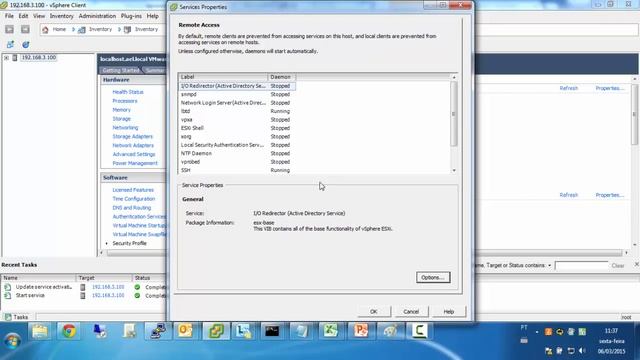Click the Start service task icon
This screenshot has width=640, height=360.
(8, 295)
